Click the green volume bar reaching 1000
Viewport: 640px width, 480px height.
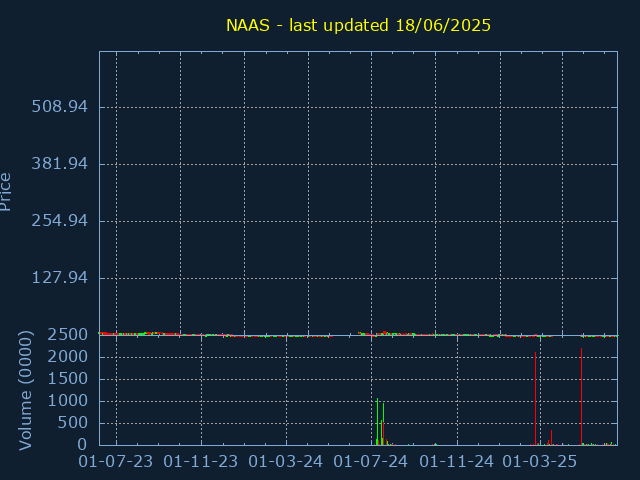pos(378,422)
